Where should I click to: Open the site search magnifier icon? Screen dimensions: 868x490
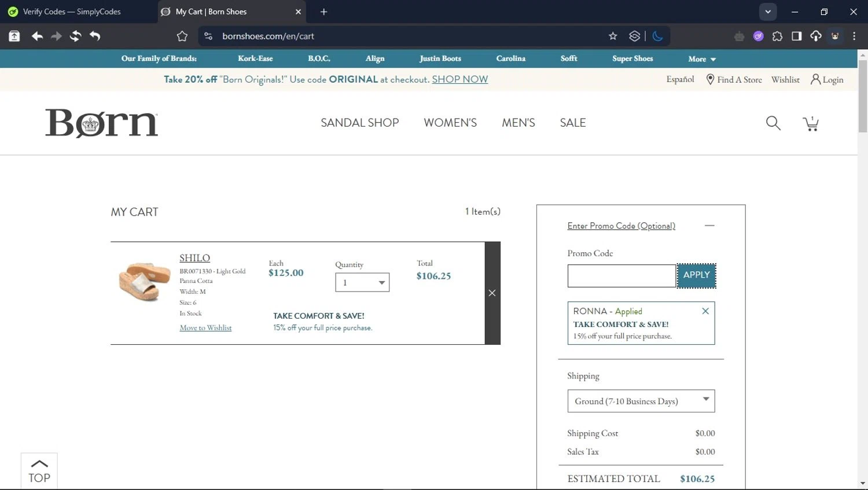coord(773,123)
